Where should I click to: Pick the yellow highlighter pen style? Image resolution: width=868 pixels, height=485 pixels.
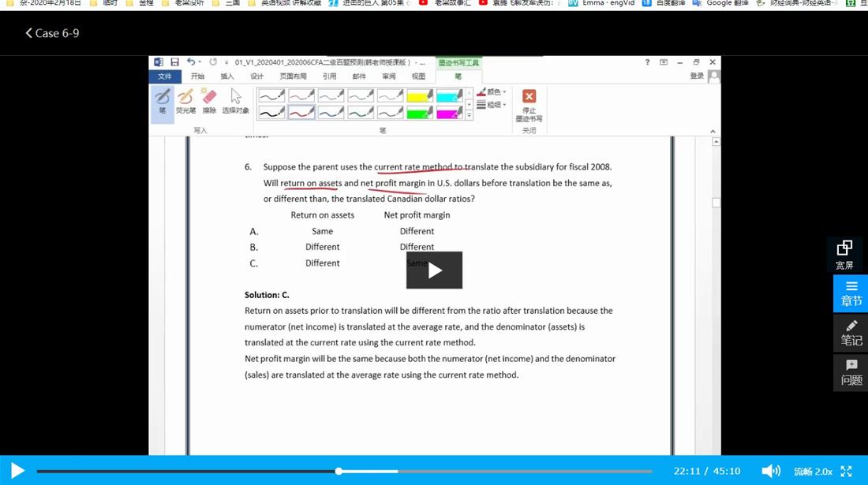420,95
